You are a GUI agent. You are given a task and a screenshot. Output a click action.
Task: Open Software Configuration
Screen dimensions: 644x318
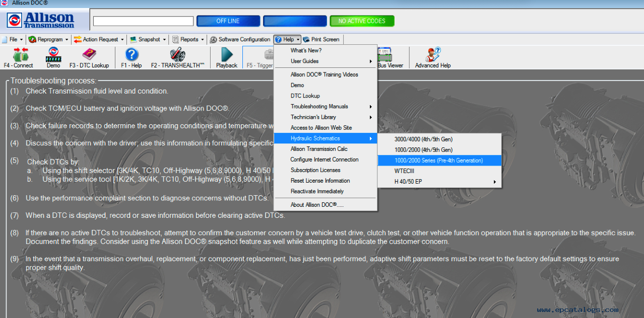coord(240,39)
